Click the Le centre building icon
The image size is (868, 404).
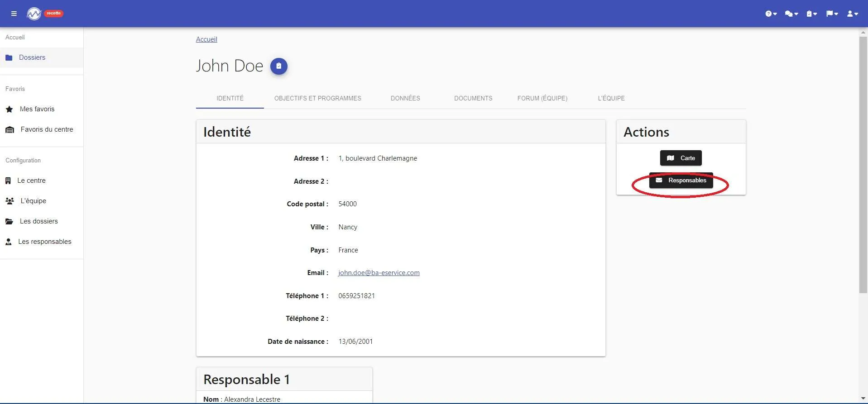pos(8,181)
